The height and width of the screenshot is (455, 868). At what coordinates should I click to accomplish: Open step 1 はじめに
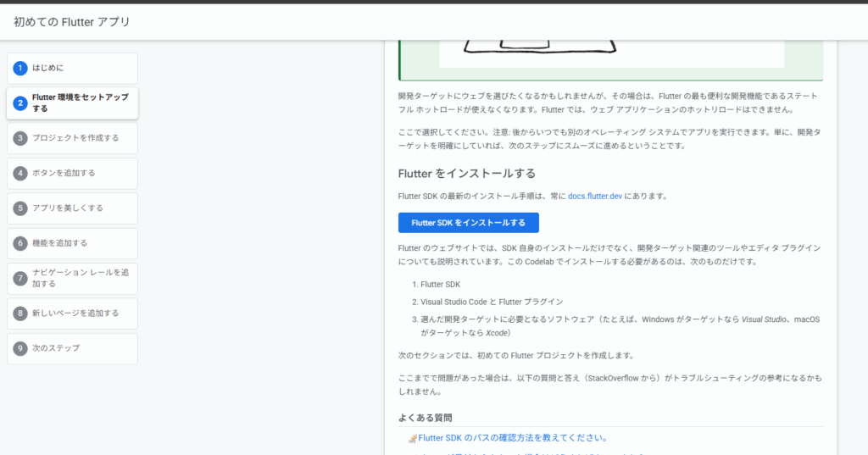point(72,68)
